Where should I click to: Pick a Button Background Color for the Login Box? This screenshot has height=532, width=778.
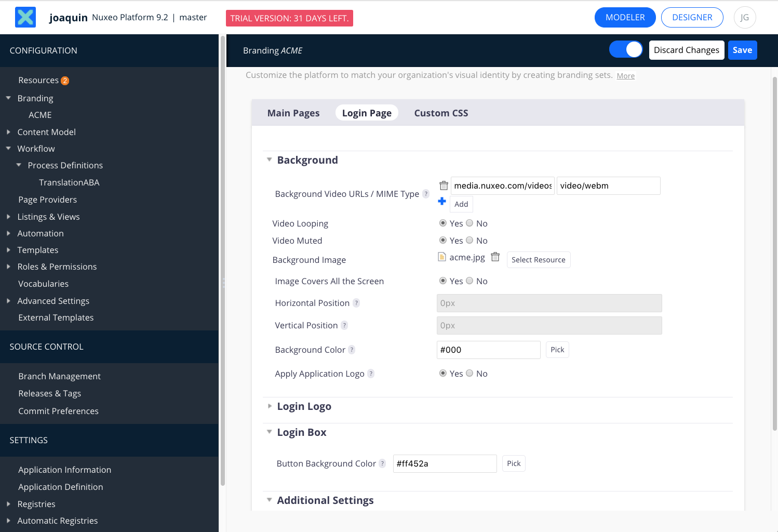[513, 463]
